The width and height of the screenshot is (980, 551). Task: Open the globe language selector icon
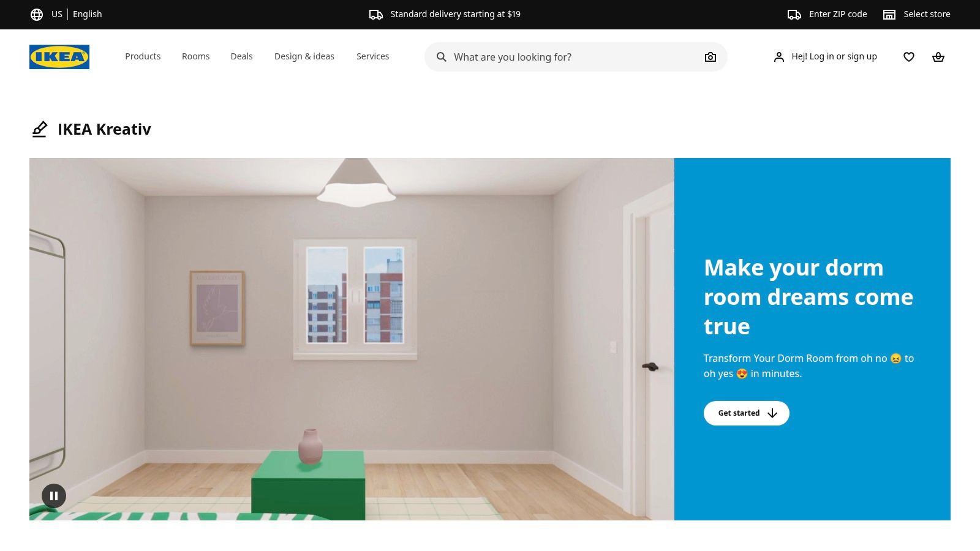pyautogui.click(x=37, y=14)
